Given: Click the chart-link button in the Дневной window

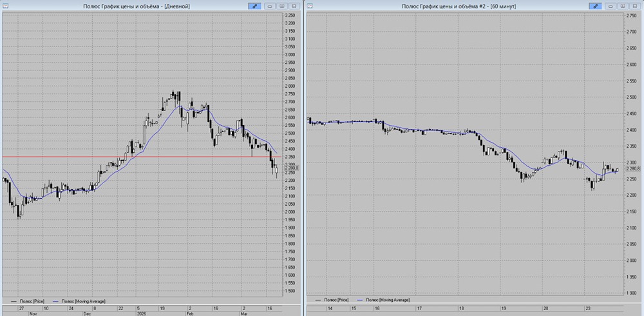Looking at the screenshot, I should [254, 6].
